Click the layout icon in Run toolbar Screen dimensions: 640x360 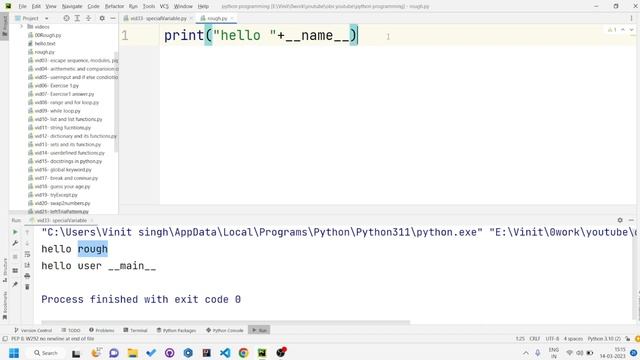(15, 271)
